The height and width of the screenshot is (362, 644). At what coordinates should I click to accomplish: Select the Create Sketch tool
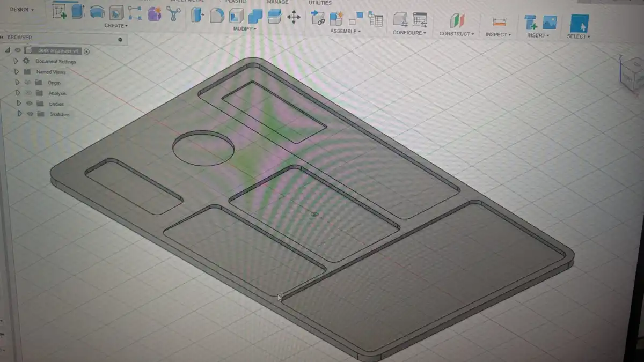(60, 11)
